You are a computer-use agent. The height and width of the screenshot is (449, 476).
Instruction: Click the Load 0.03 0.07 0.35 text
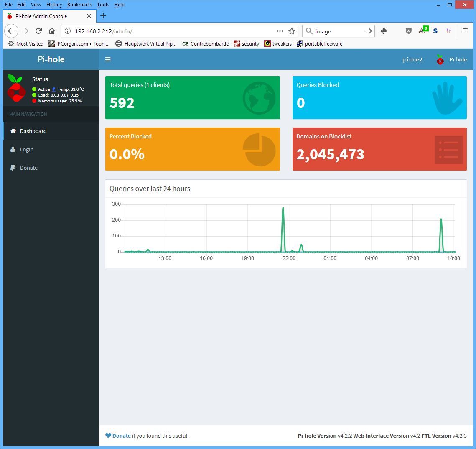[58, 95]
